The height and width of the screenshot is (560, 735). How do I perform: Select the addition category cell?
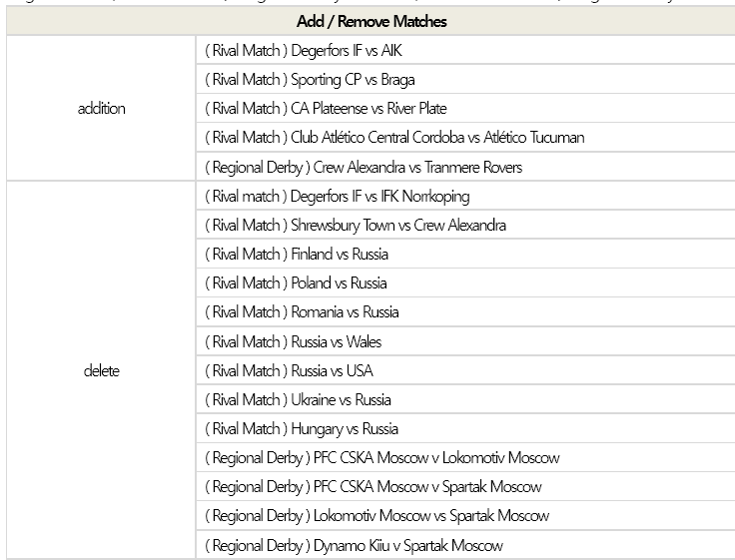coord(101,109)
